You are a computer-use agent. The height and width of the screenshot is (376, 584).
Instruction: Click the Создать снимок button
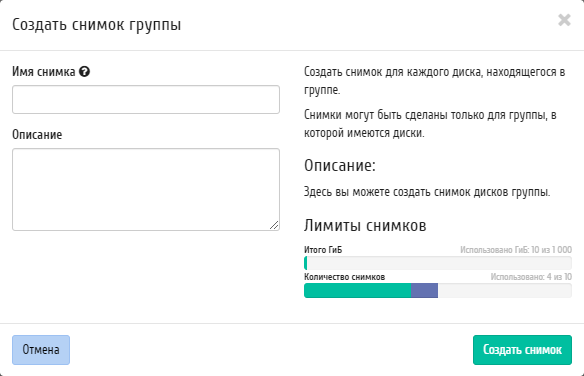(522, 350)
